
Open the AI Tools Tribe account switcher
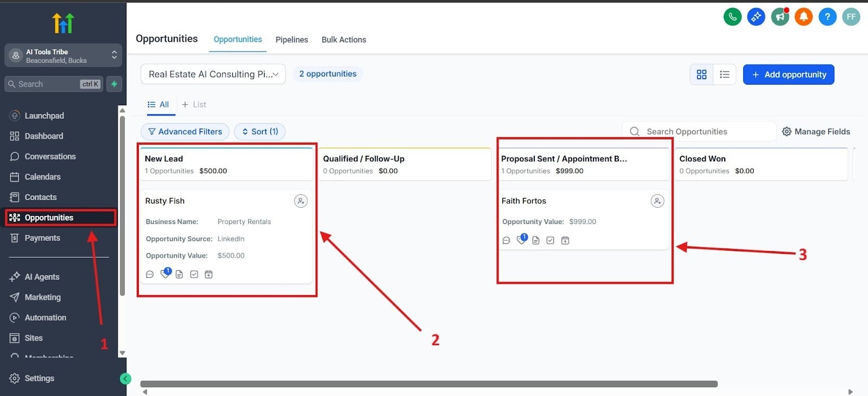coord(63,56)
